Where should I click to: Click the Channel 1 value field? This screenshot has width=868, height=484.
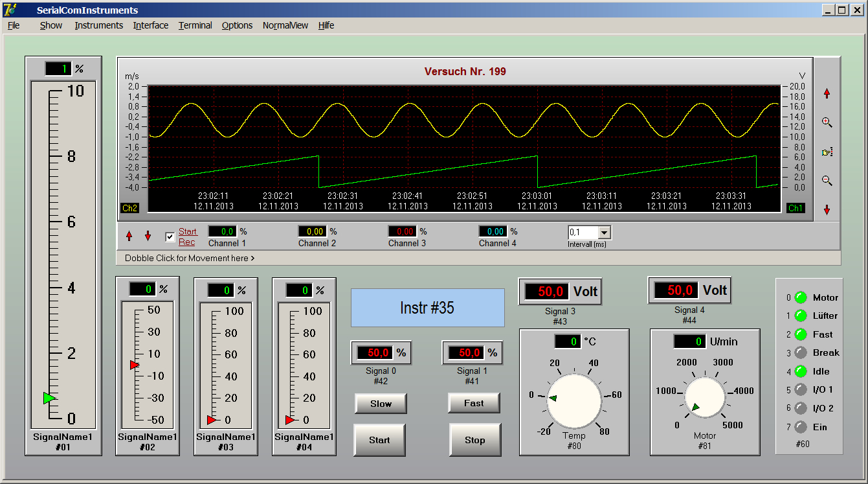pyautogui.click(x=223, y=231)
